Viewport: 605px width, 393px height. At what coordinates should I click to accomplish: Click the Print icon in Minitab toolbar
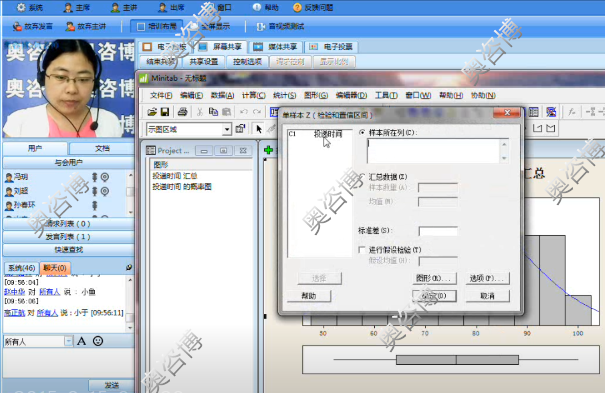(x=182, y=112)
